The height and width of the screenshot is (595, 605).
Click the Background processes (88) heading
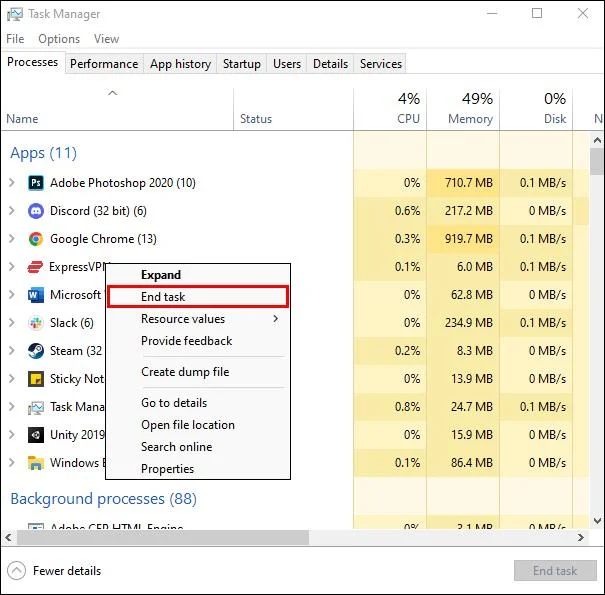tap(103, 499)
